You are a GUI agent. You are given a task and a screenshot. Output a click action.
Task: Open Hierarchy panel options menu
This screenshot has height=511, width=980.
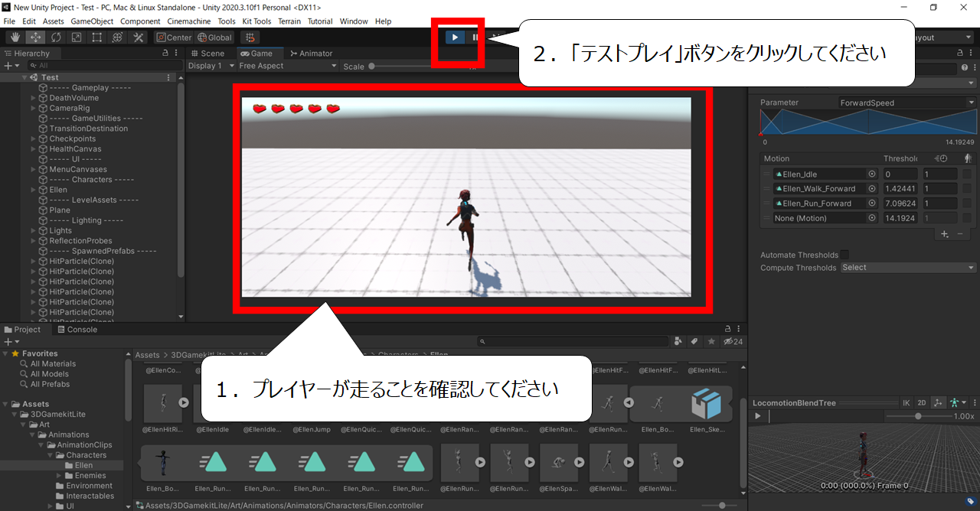(177, 54)
